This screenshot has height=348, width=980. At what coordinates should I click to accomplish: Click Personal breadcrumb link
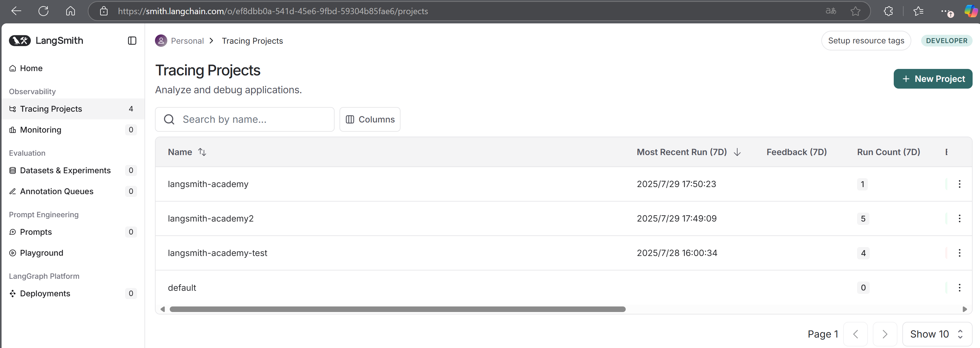pos(187,41)
